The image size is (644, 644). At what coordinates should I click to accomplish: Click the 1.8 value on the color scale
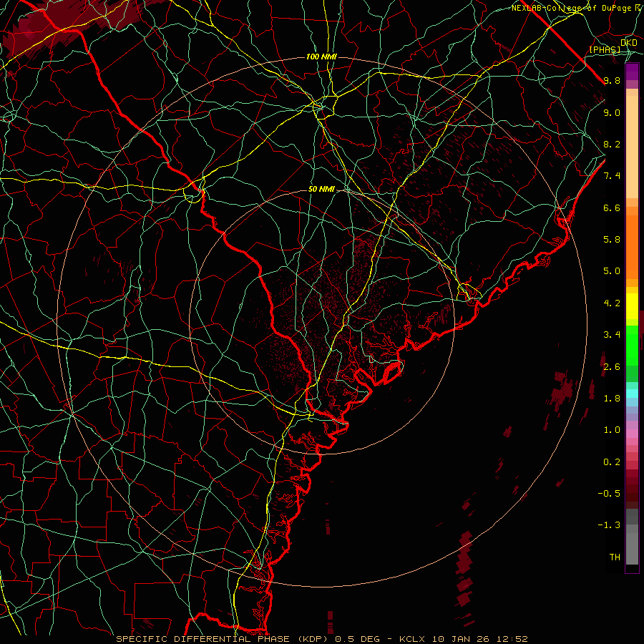coord(612,399)
